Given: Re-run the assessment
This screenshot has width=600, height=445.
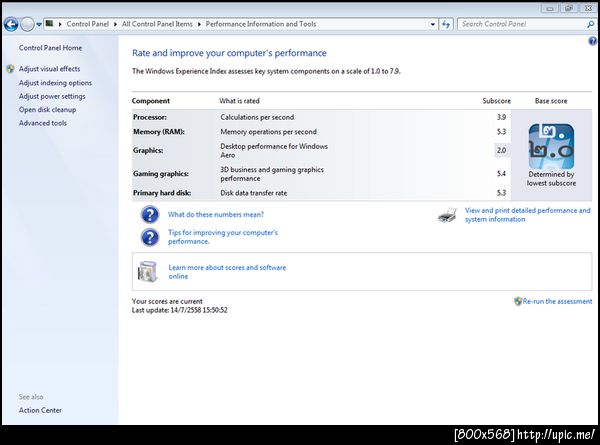Looking at the screenshot, I should 558,302.
